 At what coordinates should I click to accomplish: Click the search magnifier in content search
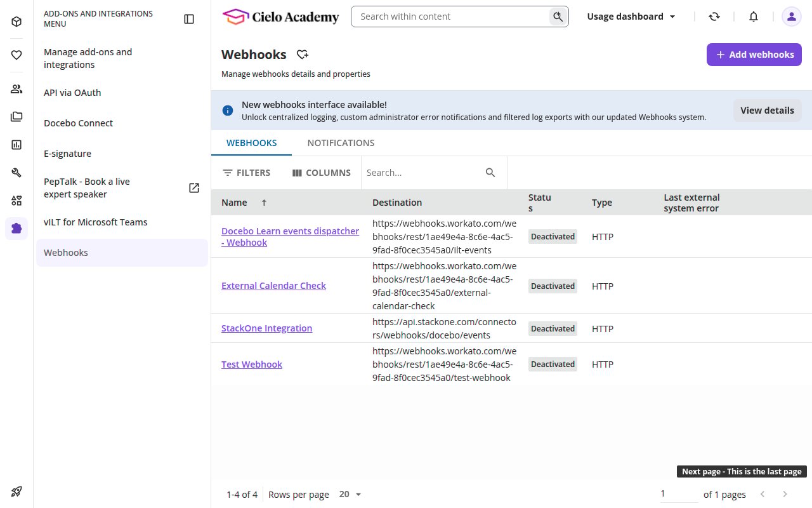click(558, 17)
